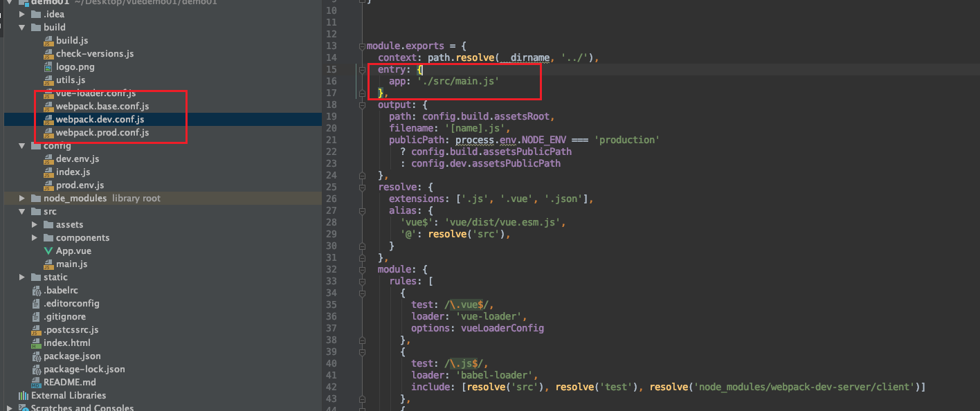Fold the module block at line 32
This screenshot has width=980, height=411.
coord(362,270)
